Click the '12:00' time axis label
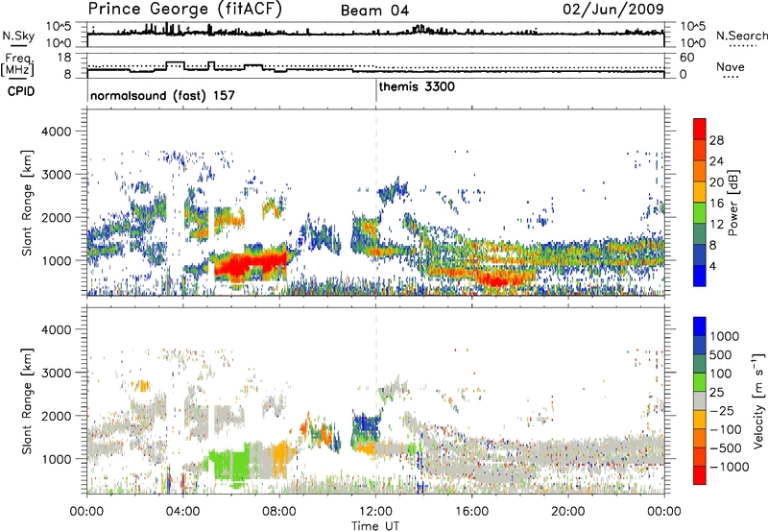The height and width of the screenshot is (532, 768). pyautogui.click(x=375, y=512)
